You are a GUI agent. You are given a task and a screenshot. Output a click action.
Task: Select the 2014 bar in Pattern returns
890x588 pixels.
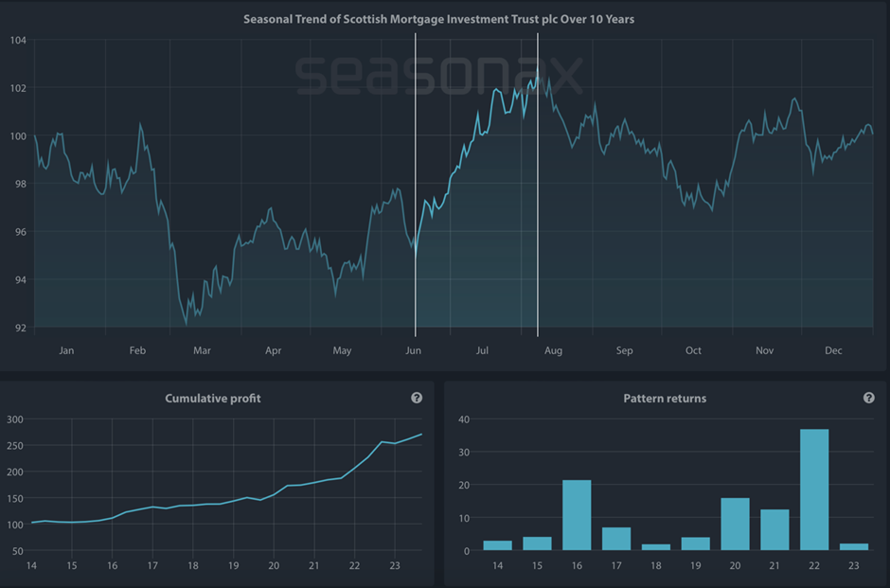tap(498, 545)
